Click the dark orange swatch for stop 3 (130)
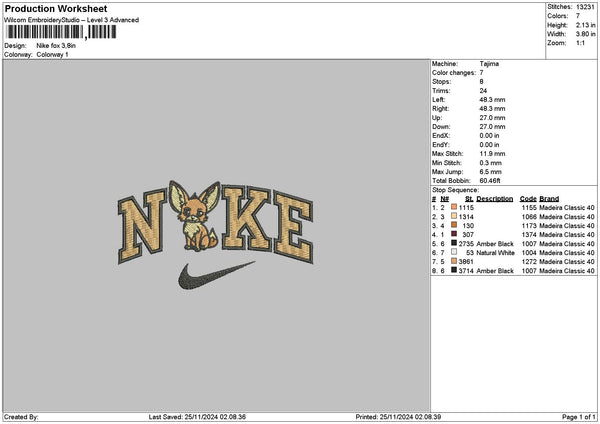The width and height of the screenshot is (600, 424). [454, 225]
